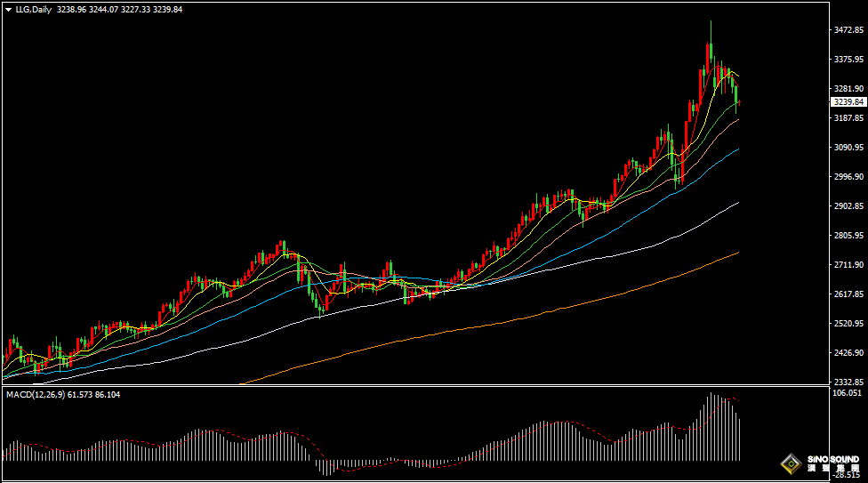Click the 2805.95 price axis label

coord(848,236)
